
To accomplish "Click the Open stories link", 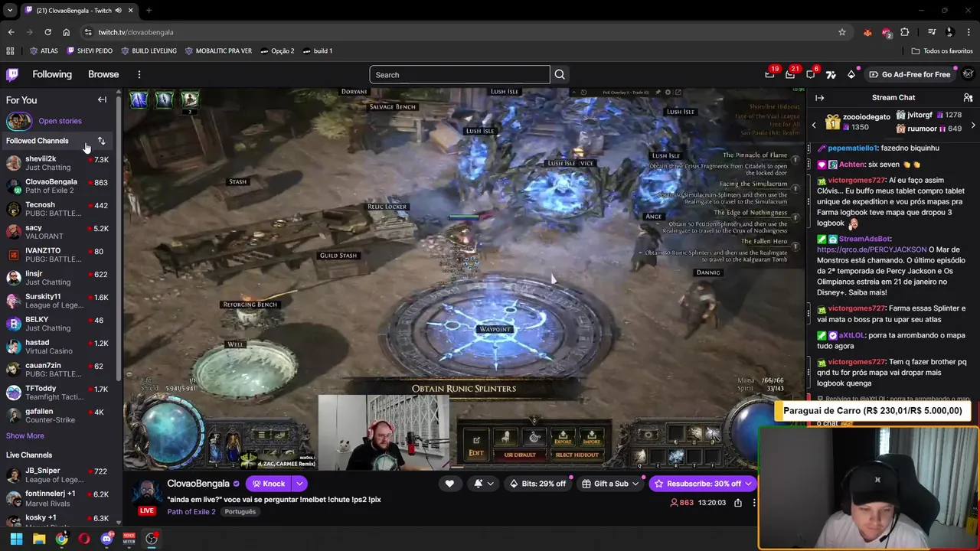I will [x=60, y=121].
